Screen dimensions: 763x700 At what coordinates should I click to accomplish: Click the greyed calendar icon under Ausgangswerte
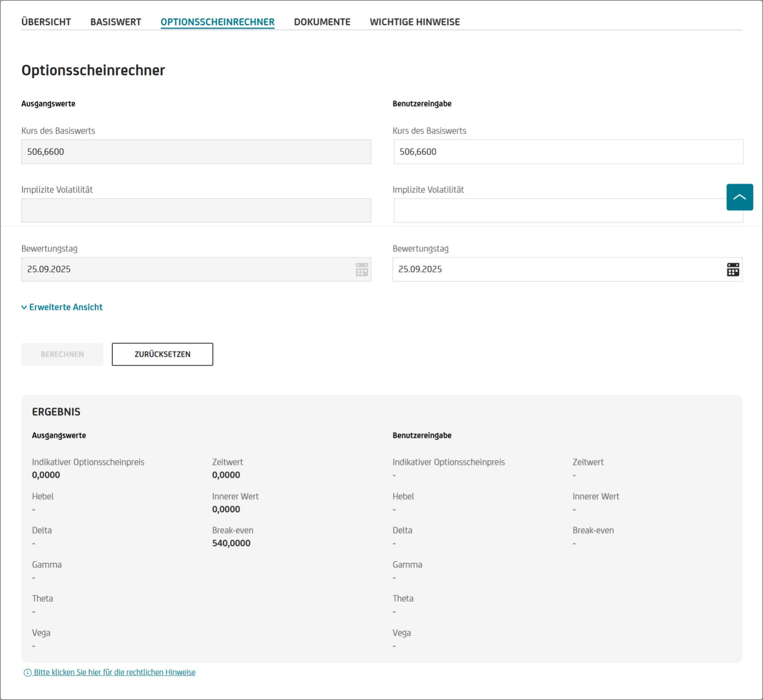pos(361,270)
